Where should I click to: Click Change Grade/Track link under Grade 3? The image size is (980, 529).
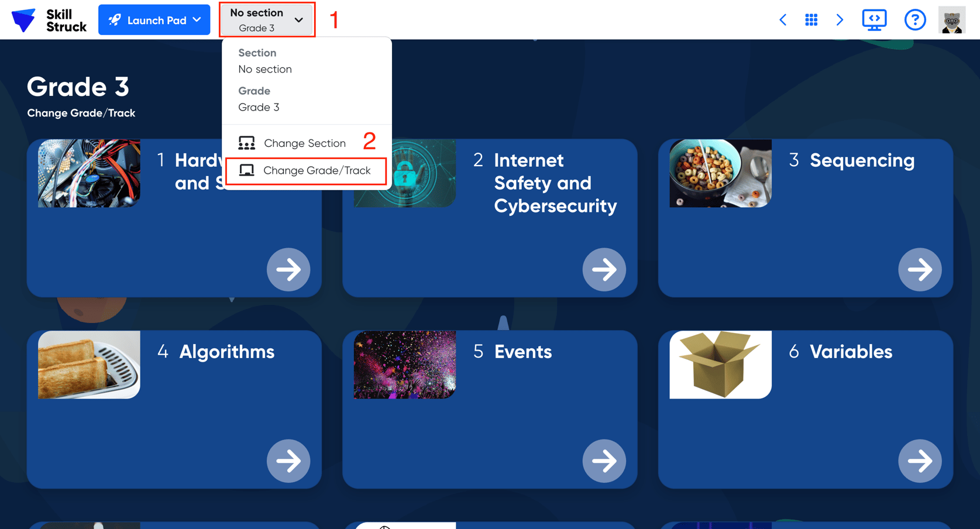tap(81, 113)
